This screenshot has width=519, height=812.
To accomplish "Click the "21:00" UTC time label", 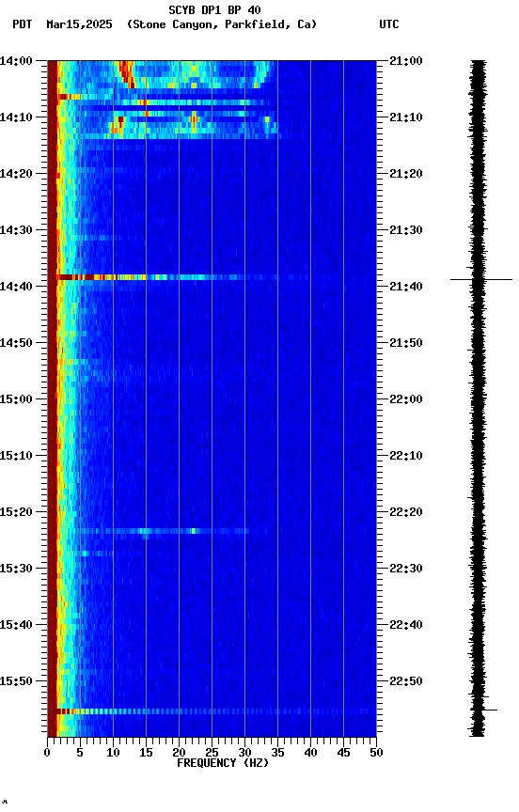I will coord(406,61).
